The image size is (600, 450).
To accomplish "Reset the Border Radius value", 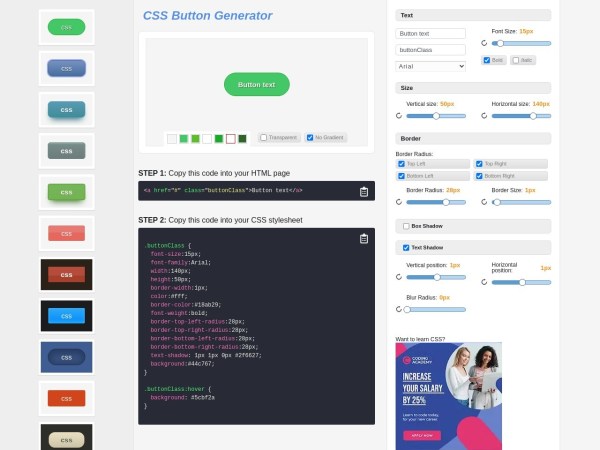I will (399, 202).
